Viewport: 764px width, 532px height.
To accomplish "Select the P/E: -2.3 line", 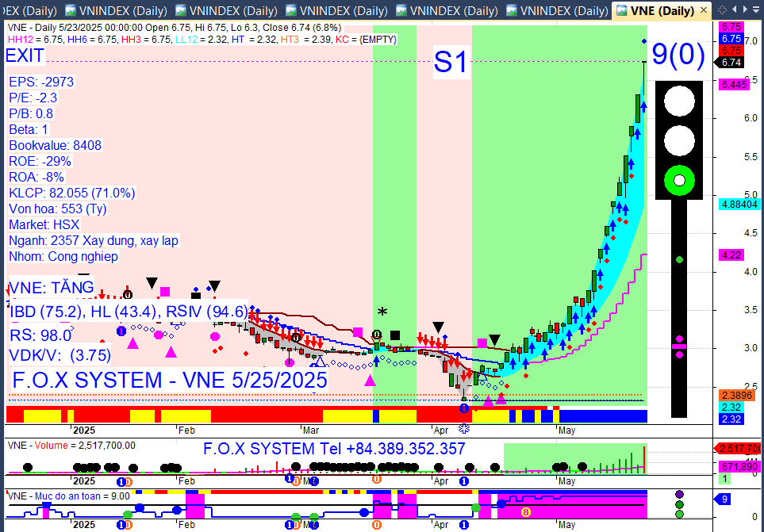I will point(33,98).
